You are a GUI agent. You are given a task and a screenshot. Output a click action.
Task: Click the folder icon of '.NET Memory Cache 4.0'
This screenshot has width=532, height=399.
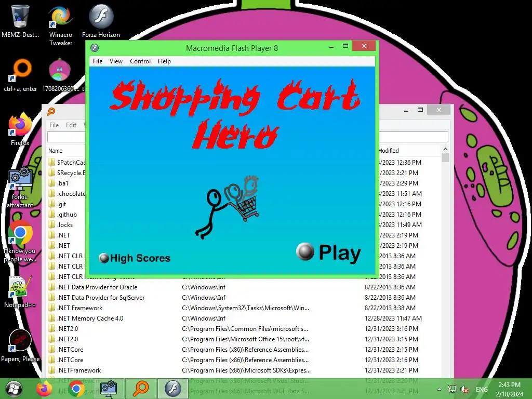51,318
